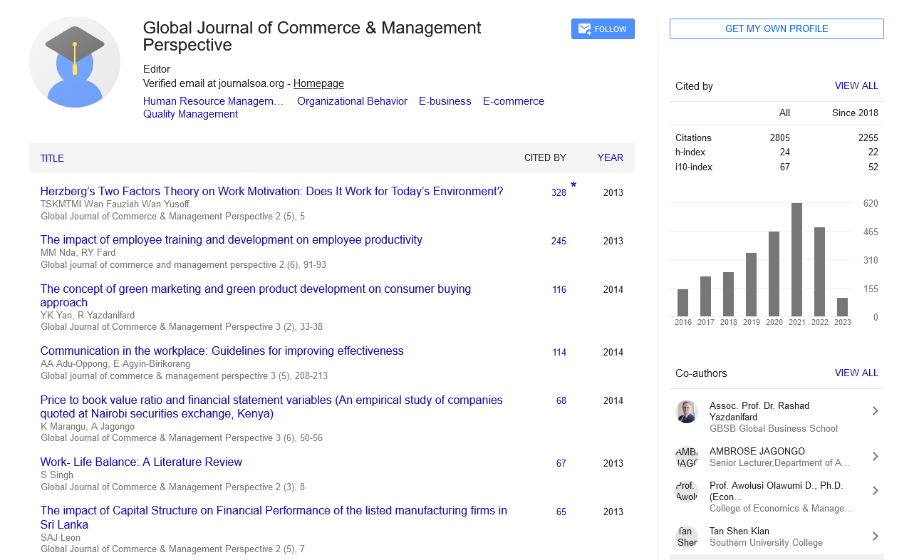Click Get My Own Profile button
Viewport: 924px width, 560px height.
coord(777,29)
